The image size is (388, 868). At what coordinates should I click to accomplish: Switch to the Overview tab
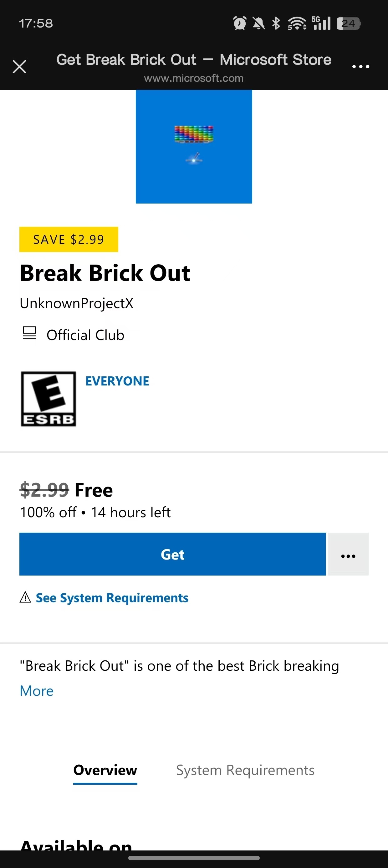click(x=105, y=770)
